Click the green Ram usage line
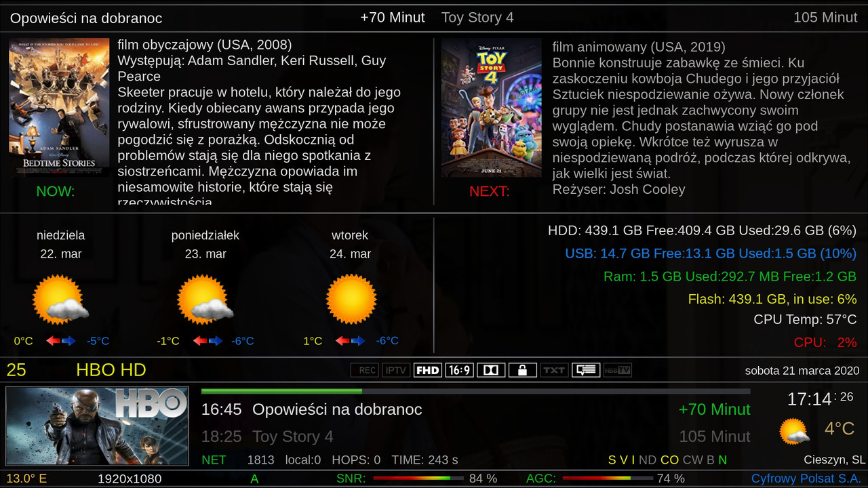Viewport: 868px width, 488px height. click(730, 277)
